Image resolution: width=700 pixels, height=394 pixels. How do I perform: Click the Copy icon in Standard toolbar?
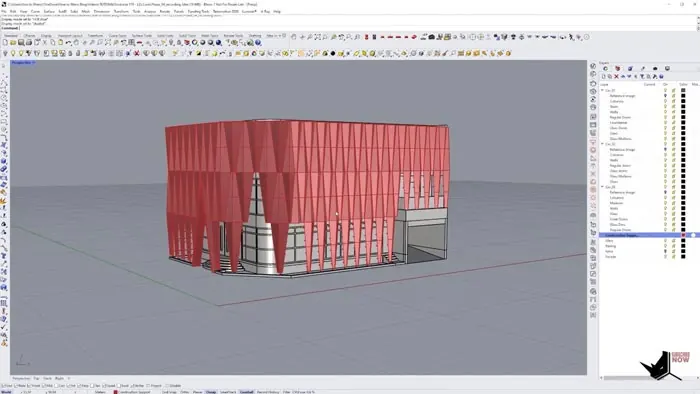coord(53,43)
